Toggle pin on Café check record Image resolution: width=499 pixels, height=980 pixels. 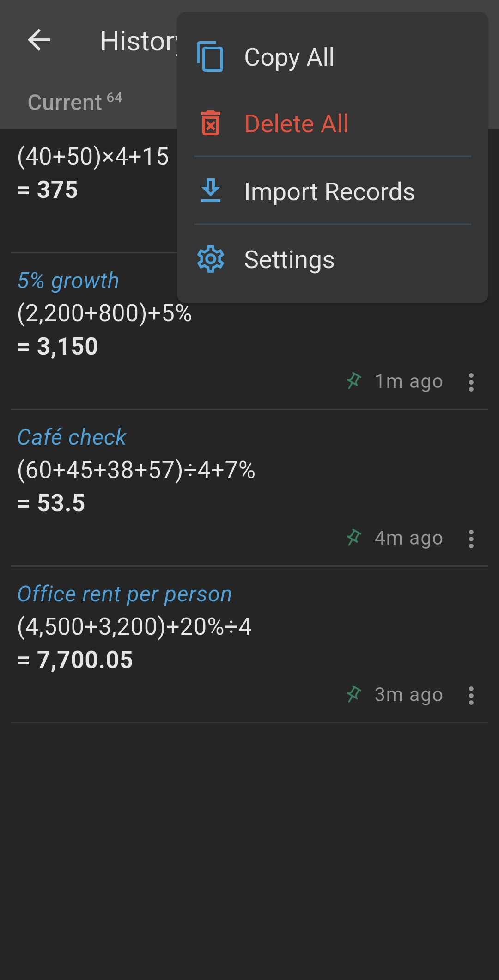tap(354, 538)
